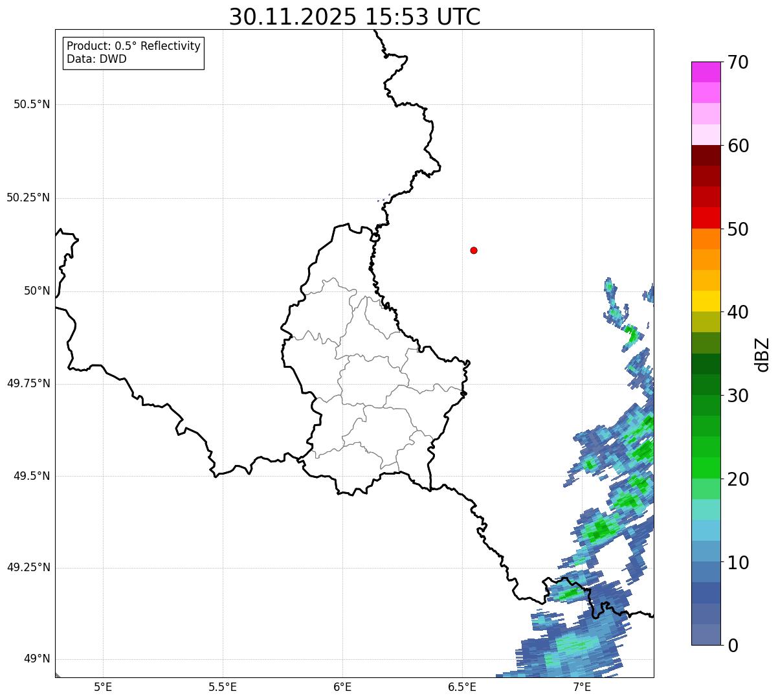Pick the orange swatch just below 50 dBZ
The width and height of the screenshot is (778, 700).
coord(706,239)
